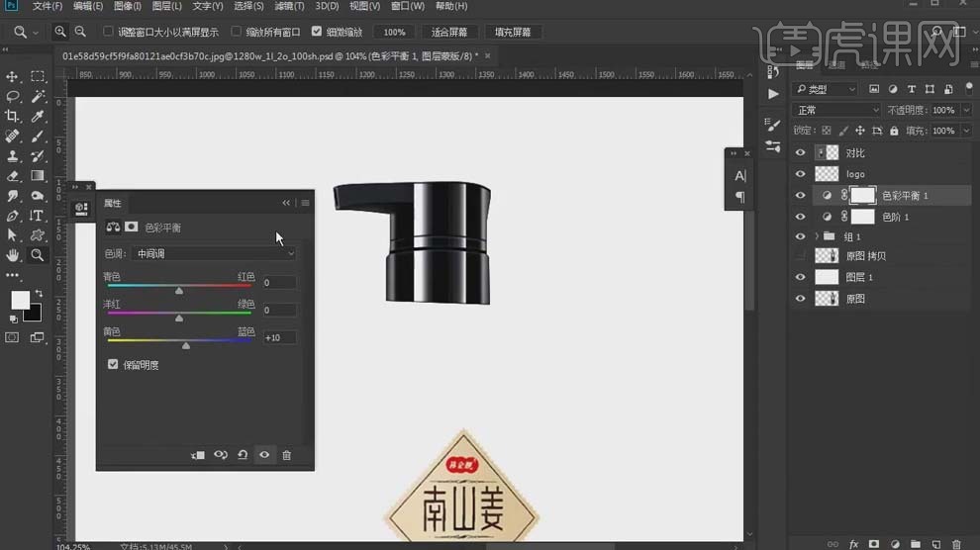
Task: Choose the Magic Wand tool
Action: 38,96
